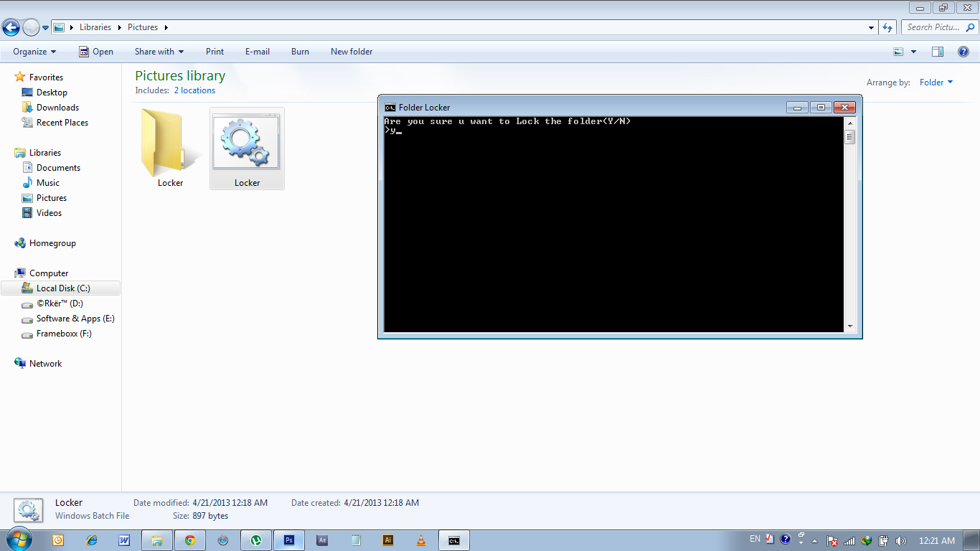The image size is (980, 551).
Task: Click the console scrollbar down arrow
Action: click(x=850, y=326)
